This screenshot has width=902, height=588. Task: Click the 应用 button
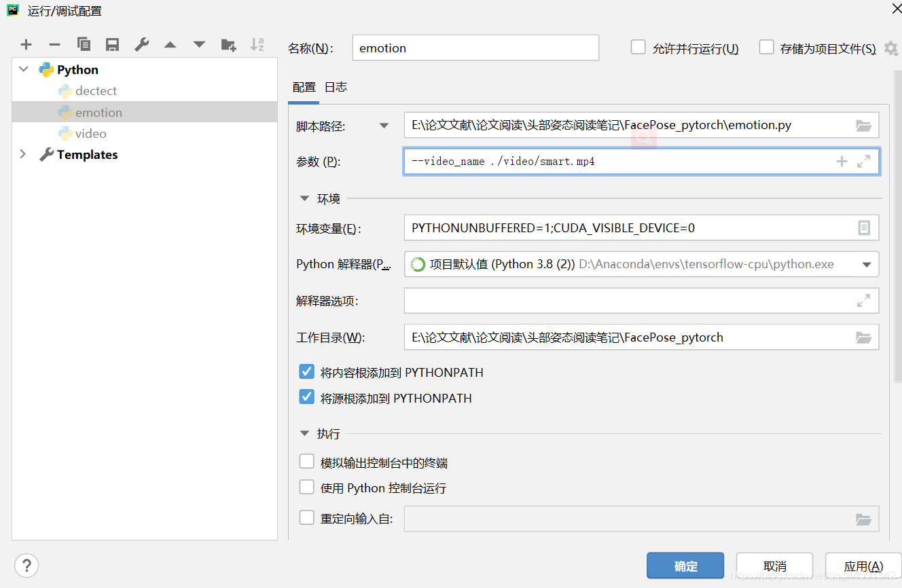pyautogui.click(x=863, y=566)
